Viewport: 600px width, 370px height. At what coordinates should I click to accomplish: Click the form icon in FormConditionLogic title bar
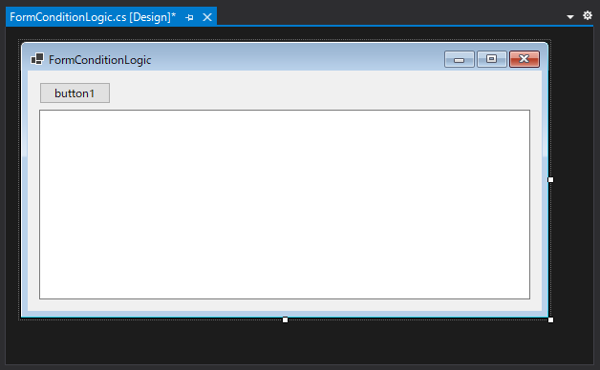click(x=37, y=59)
